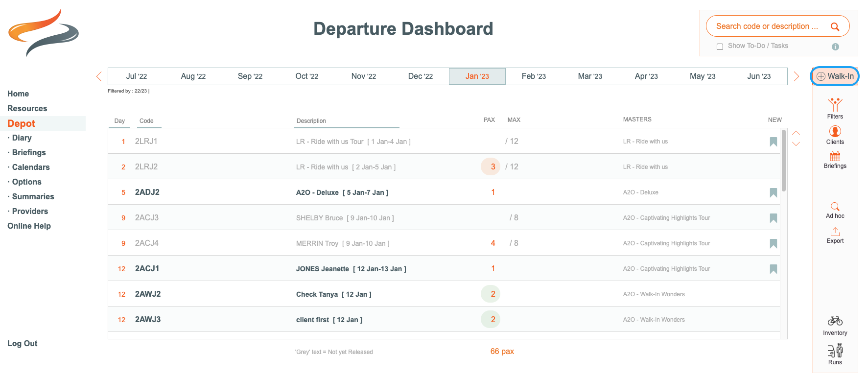Image resolution: width=868 pixels, height=378 pixels.
Task: Enable the Show To-Do / Tasks checkbox
Action: (x=720, y=47)
